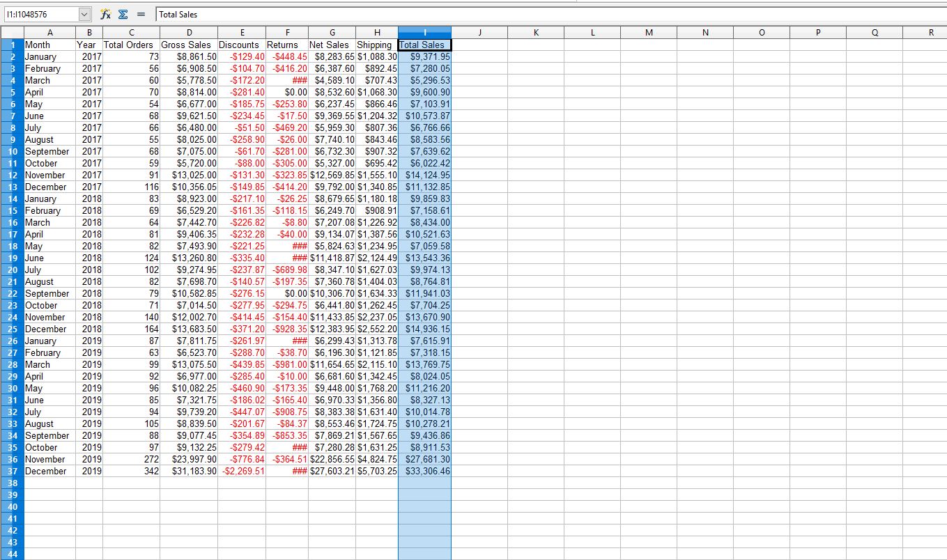Click the Select All corner box
This screenshot has width=947, height=560.
point(12,32)
